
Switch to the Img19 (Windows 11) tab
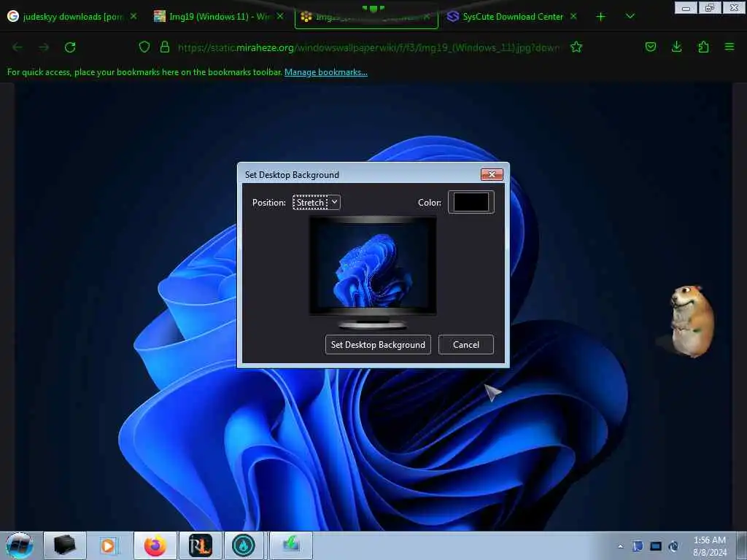(218, 17)
